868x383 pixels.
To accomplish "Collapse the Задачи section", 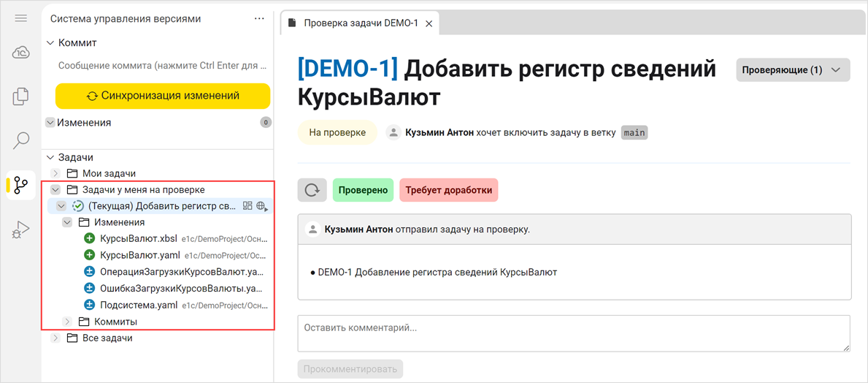I will click(x=50, y=157).
